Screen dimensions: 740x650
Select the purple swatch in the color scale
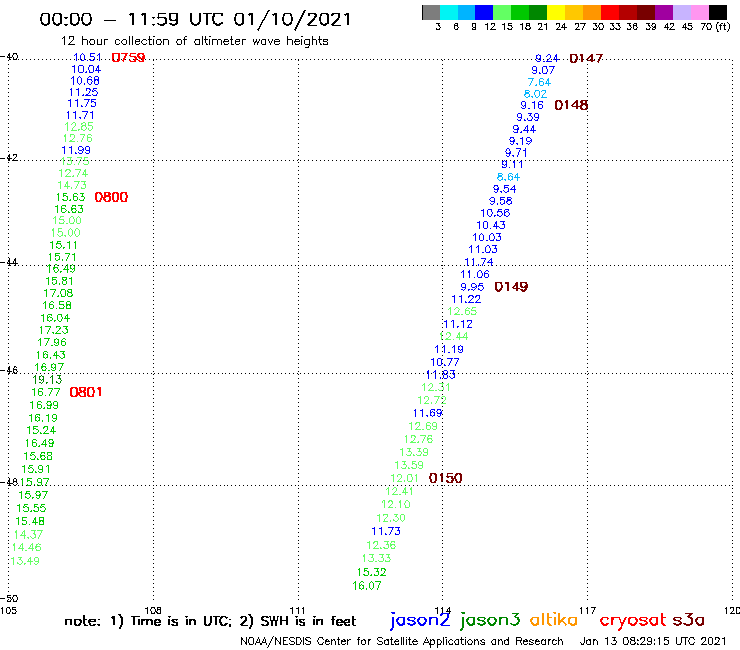pos(664,12)
